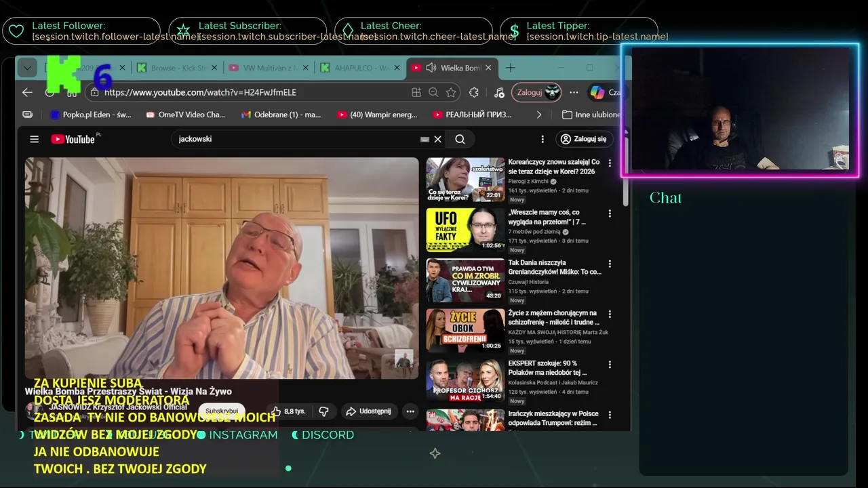Close the VW Multivan tab

[x=306, y=68]
